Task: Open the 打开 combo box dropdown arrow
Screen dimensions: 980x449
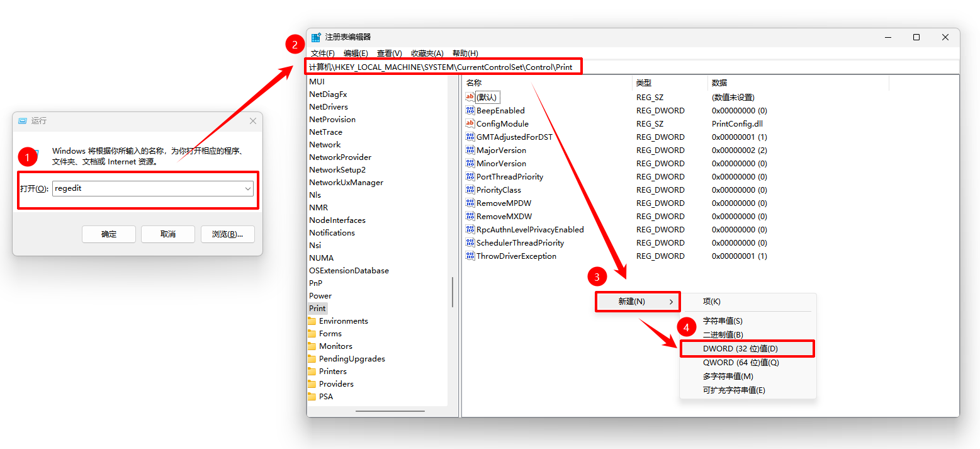Action: (248, 188)
